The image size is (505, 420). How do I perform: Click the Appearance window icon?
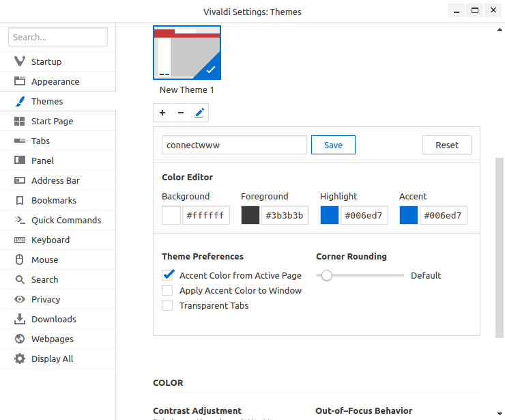pyautogui.click(x=20, y=81)
